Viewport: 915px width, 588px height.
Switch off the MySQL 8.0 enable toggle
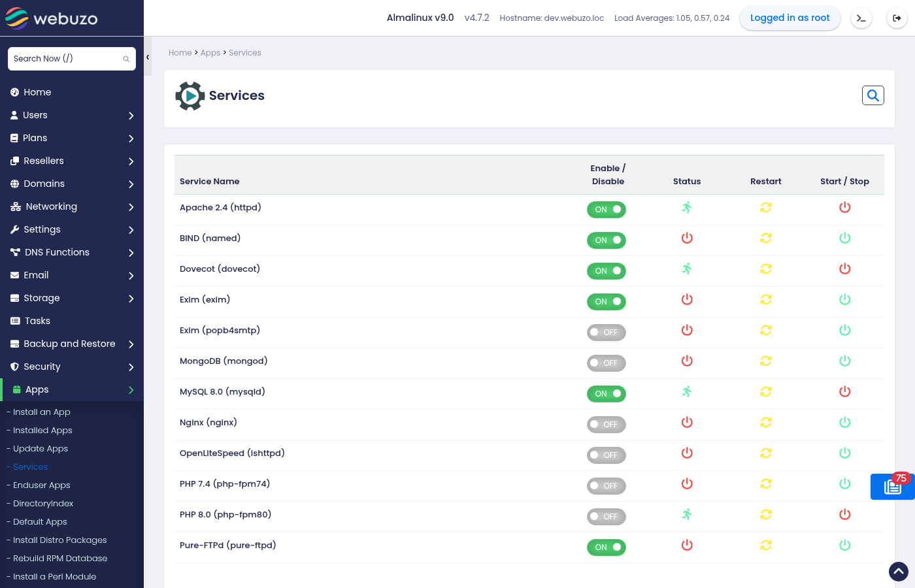[607, 394]
